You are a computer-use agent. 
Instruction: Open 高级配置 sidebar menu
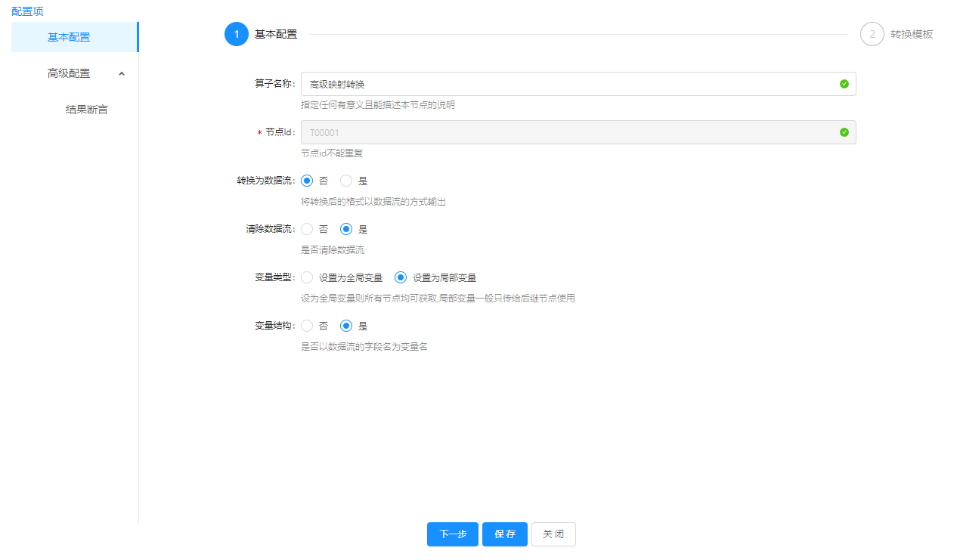tap(69, 73)
